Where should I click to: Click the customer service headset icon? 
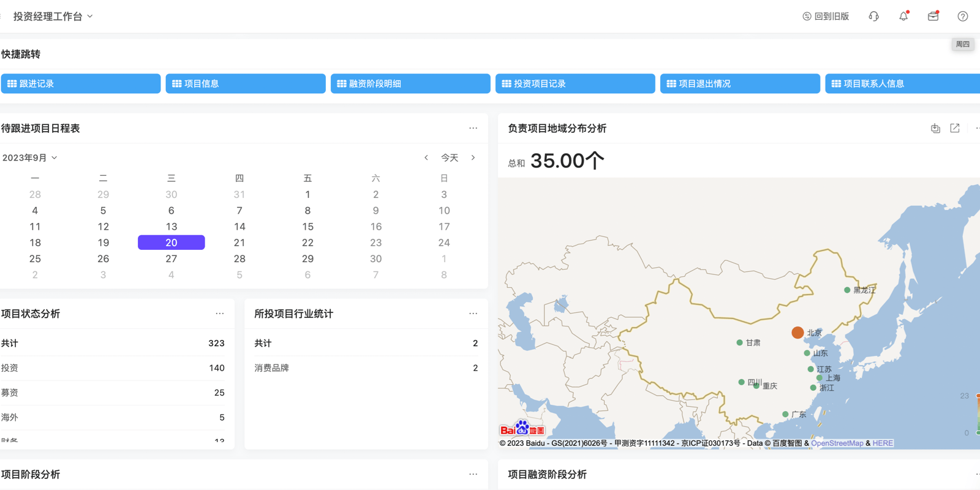click(873, 17)
